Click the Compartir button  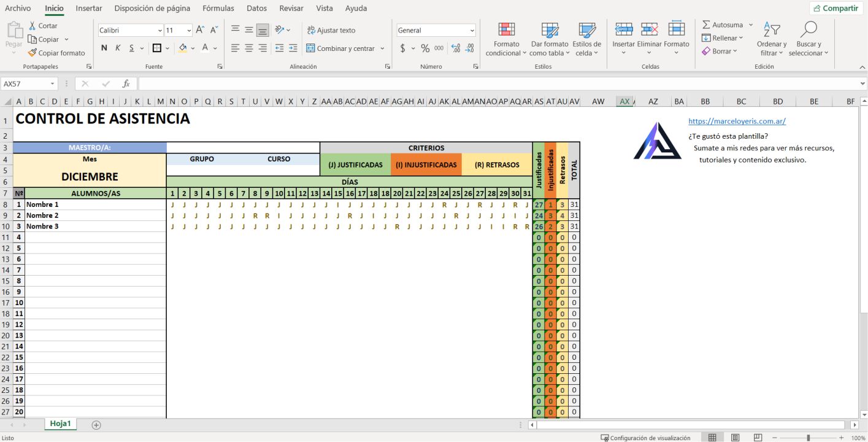click(835, 9)
